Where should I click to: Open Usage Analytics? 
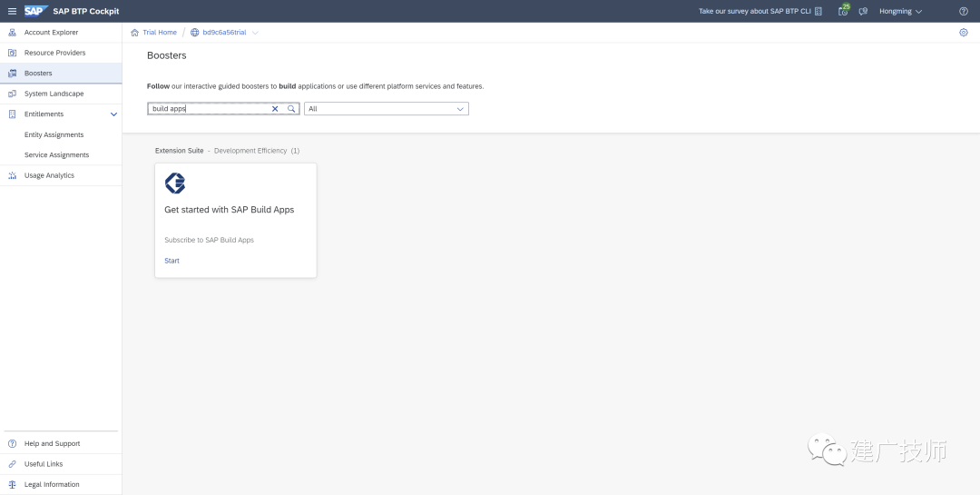click(x=49, y=176)
